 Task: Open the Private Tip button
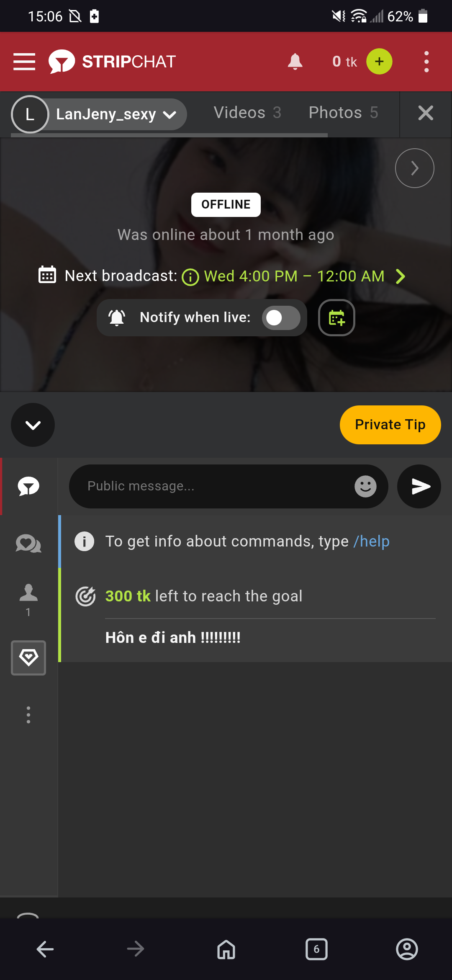tap(390, 424)
